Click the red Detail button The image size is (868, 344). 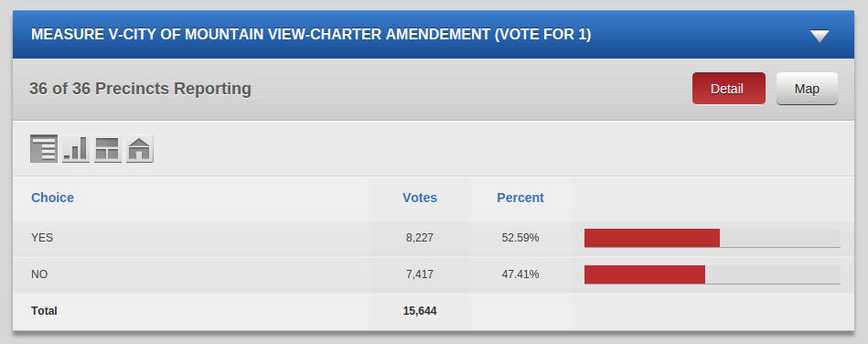click(728, 89)
